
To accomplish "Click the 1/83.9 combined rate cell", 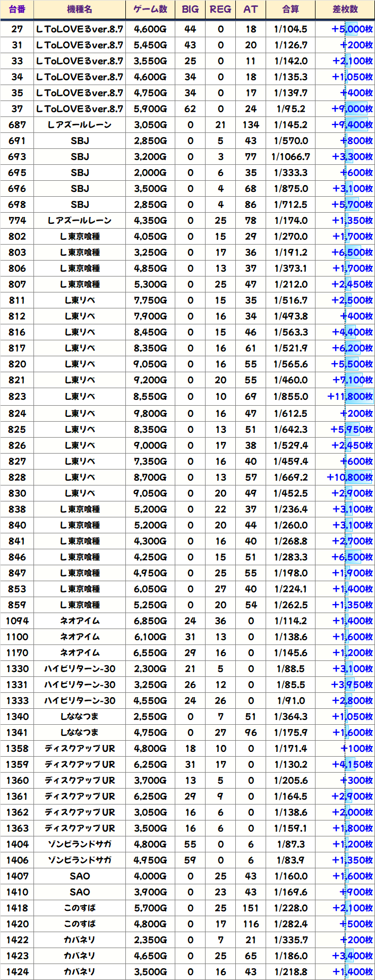I will pos(291,860).
